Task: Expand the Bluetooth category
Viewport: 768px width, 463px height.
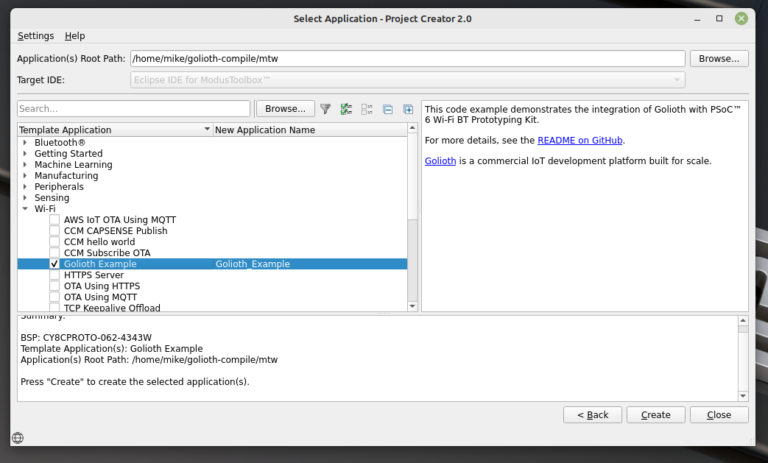Action: [x=25, y=143]
